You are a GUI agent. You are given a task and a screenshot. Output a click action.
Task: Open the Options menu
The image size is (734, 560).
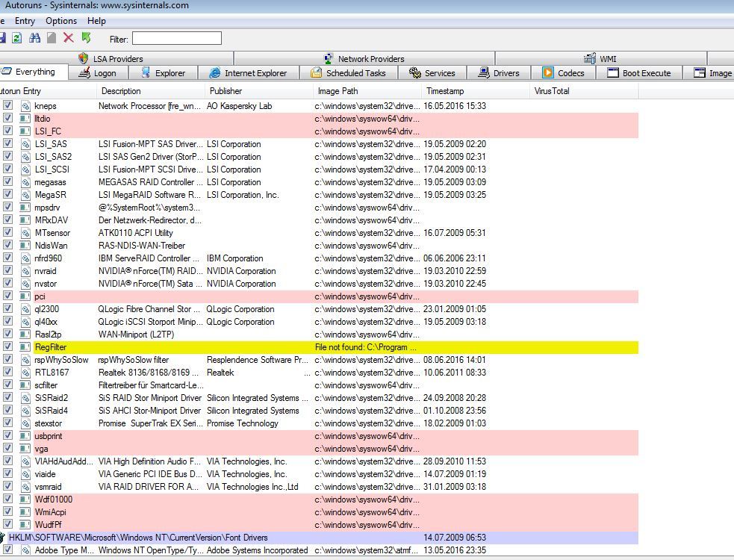pyautogui.click(x=61, y=21)
